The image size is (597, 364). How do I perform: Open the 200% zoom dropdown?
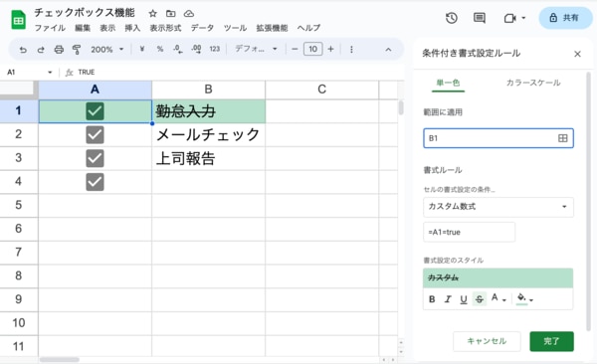coord(107,50)
